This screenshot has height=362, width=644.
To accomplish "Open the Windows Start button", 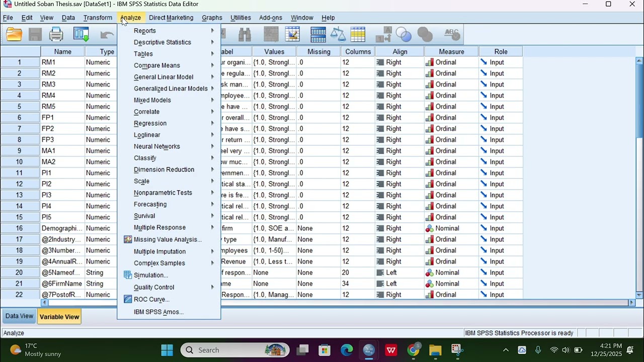I will (x=167, y=350).
